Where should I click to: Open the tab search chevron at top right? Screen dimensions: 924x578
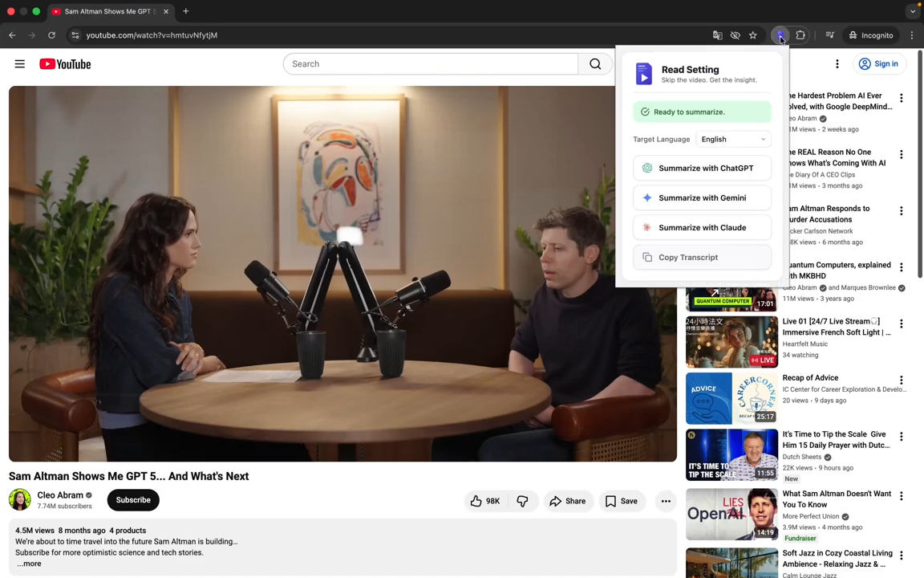point(912,11)
